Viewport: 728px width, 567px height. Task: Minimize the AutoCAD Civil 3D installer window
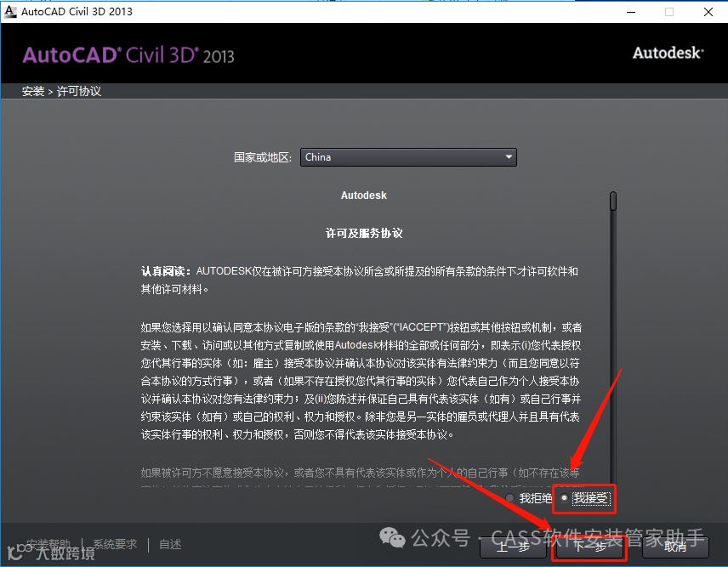tap(630, 12)
